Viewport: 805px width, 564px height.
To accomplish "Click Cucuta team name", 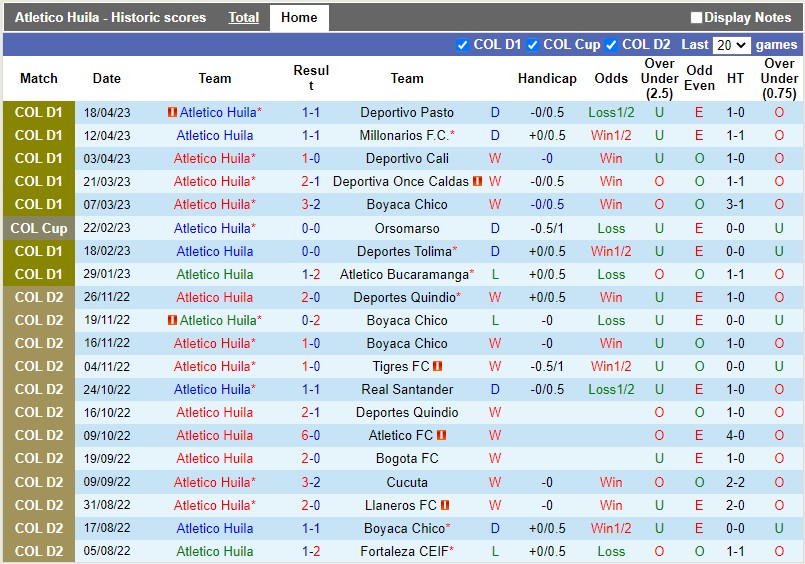I will pos(407,482).
